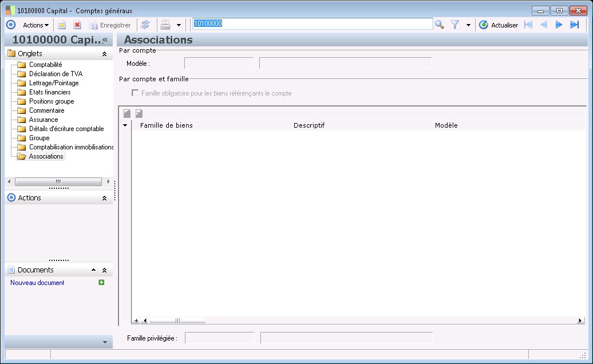Click the Modèle description field
Viewport: 593px width, 364px height.
[345, 63]
